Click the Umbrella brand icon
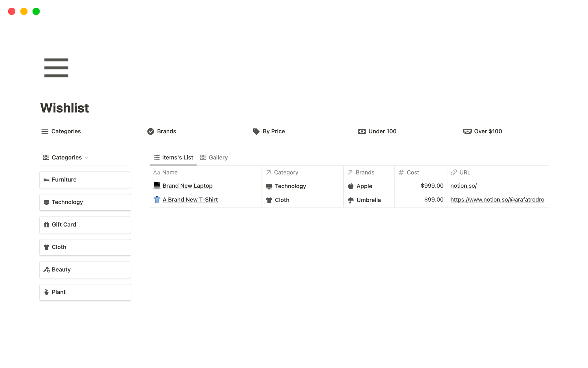588x368 pixels. (351, 200)
